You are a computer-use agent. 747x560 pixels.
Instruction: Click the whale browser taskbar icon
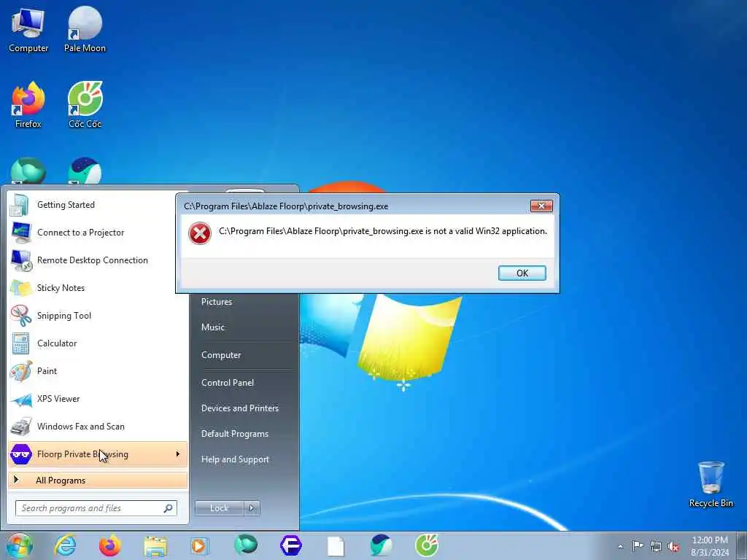381,545
